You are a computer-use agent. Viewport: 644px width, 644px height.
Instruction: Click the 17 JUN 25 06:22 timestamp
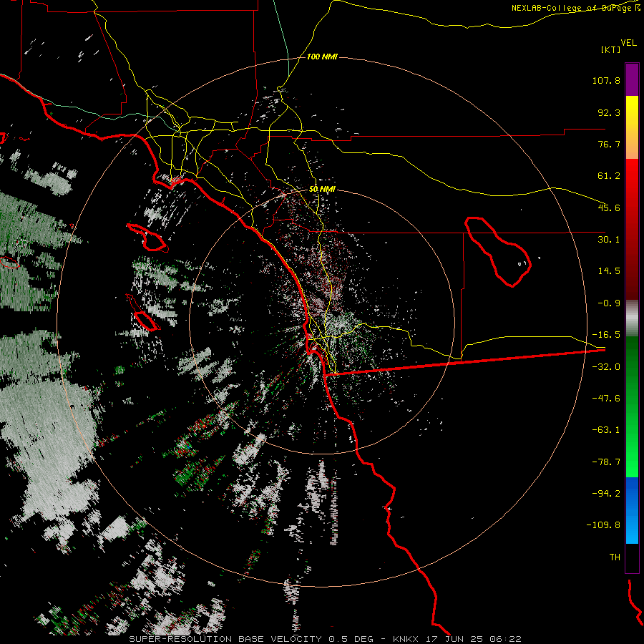(x=474, y=639)
